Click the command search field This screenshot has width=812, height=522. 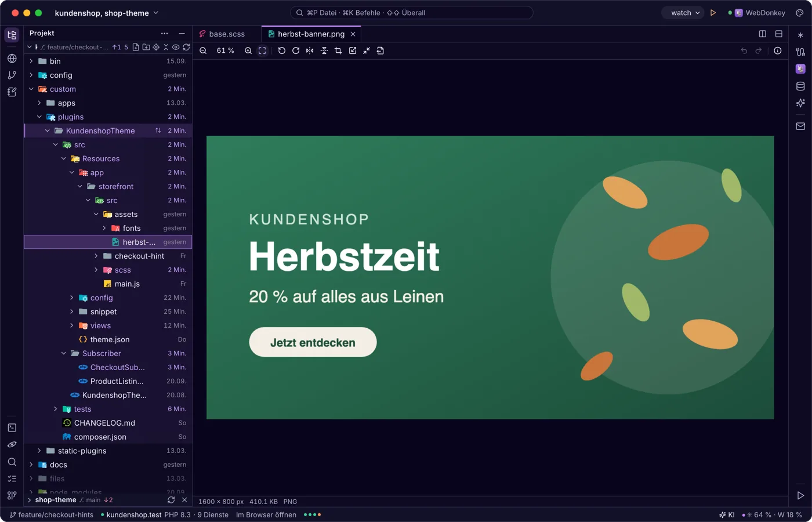pyautogui.click(x=411, y=13)
